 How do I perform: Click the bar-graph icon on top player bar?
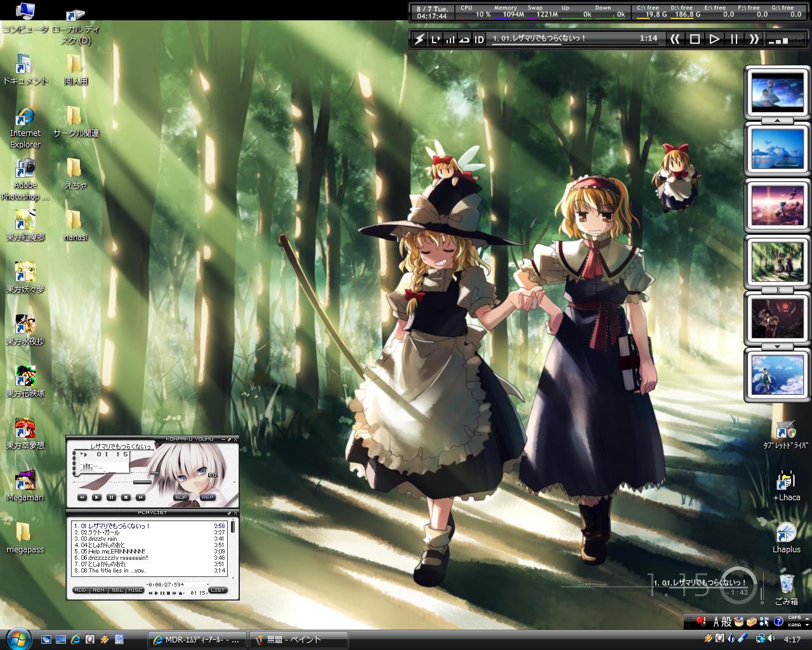[x=450, y=39]
